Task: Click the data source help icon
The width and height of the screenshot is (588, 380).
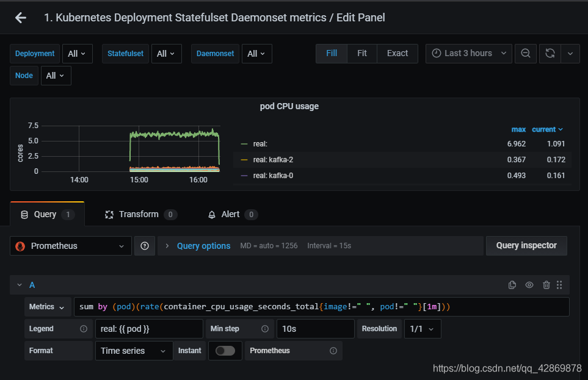Action: pyautogui.click(x=145, y=246)
